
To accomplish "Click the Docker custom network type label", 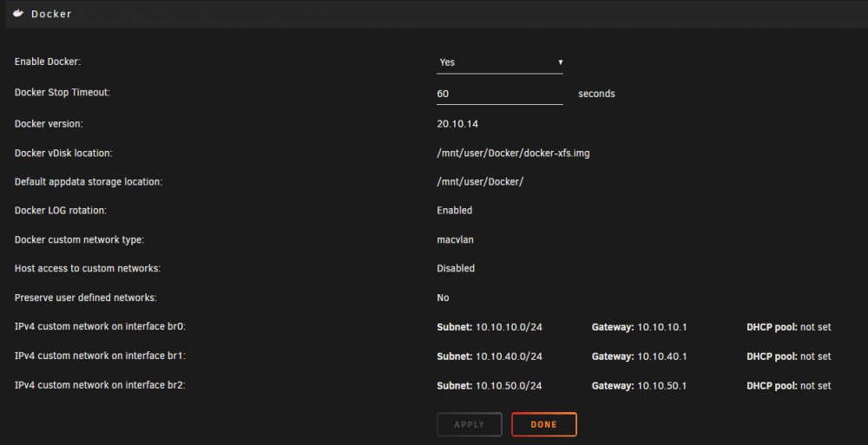I will [79, 239].
